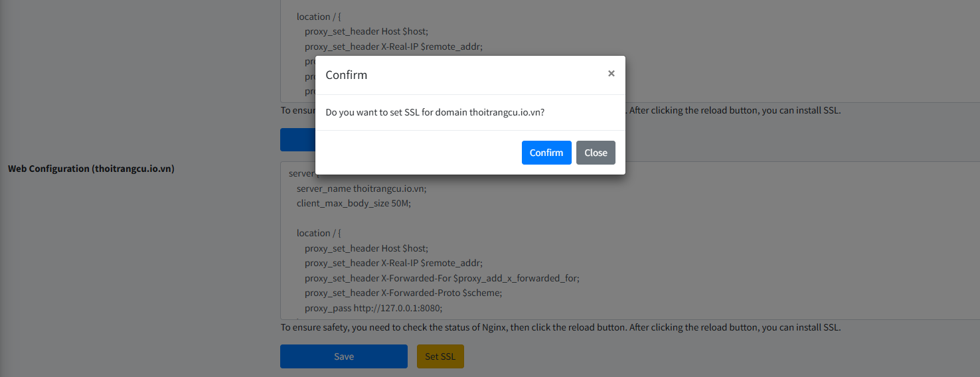This screenshot has height=377, width=980.
Task: Click the bottom Nginx reload safety note
Action: pyautogui.click(x=560, y=327)
